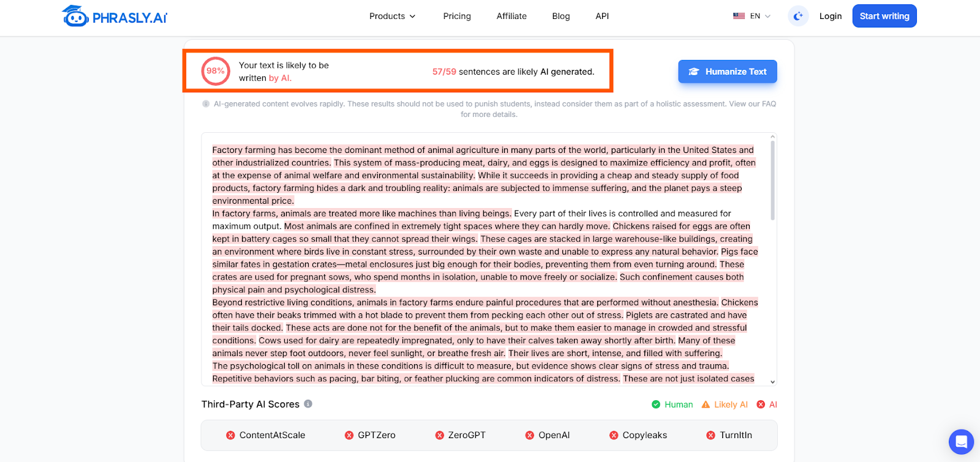Click the GPTZero red X icon
This screenshot has width=980, height=462.
point(349,435)
